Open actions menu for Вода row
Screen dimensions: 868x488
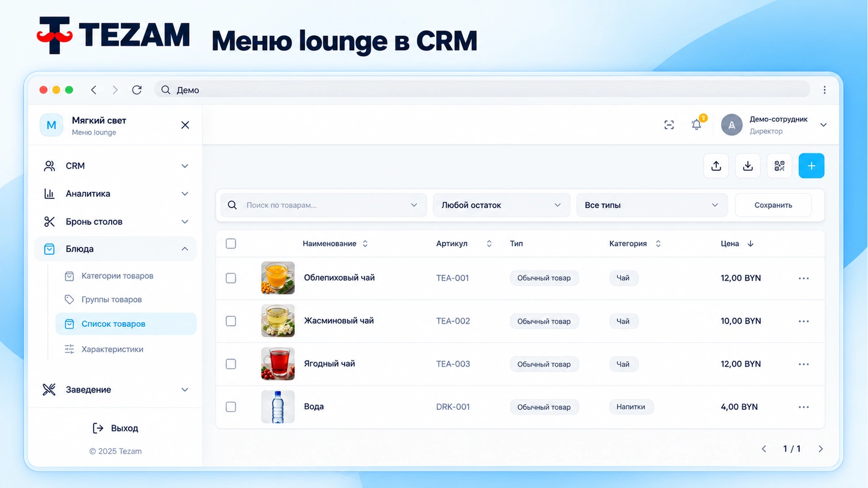click(803, 407)
